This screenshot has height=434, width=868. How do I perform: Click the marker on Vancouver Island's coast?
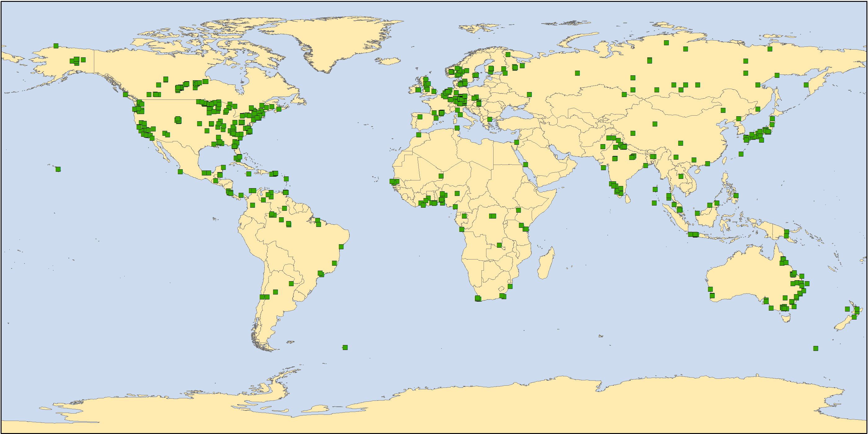pyautogui.click(x=125, y=95)
